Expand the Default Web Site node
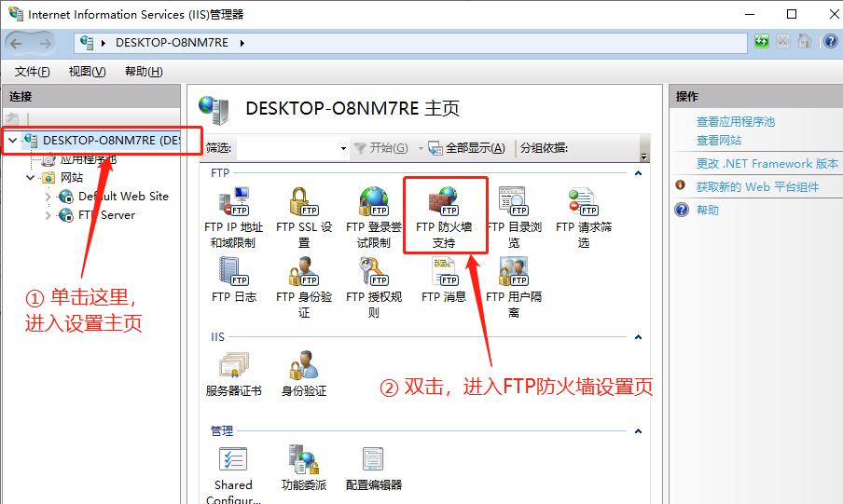 (48, 197)
